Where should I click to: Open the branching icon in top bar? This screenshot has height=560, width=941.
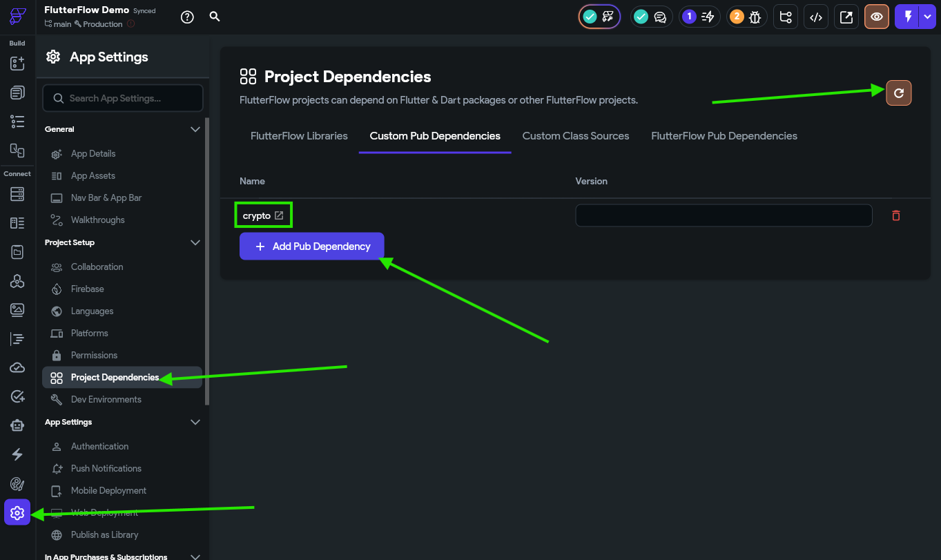coord(785,17)
